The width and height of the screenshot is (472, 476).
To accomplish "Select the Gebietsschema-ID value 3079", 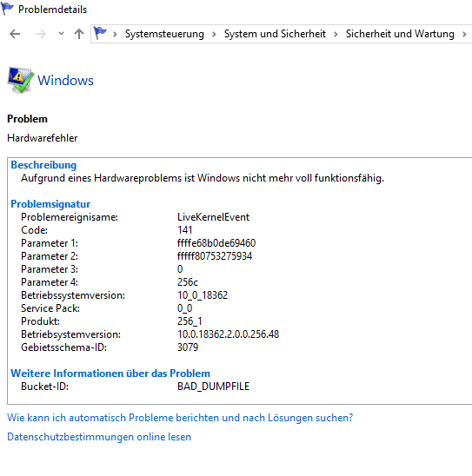I will (188, 347).
